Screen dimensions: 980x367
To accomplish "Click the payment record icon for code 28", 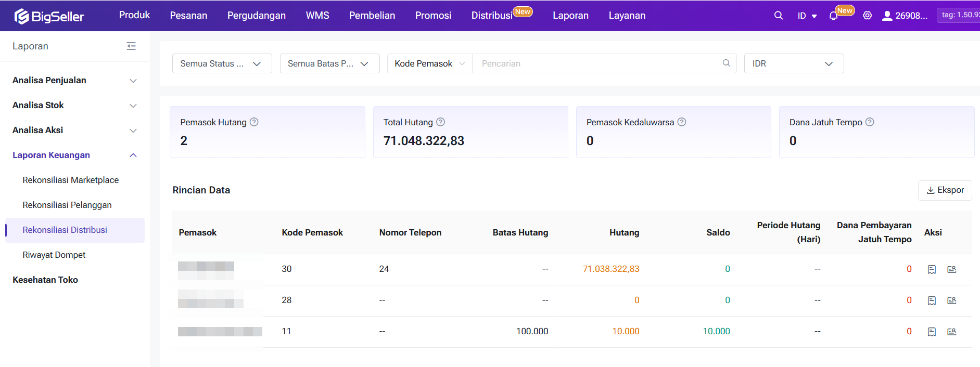I will point(951,300).
